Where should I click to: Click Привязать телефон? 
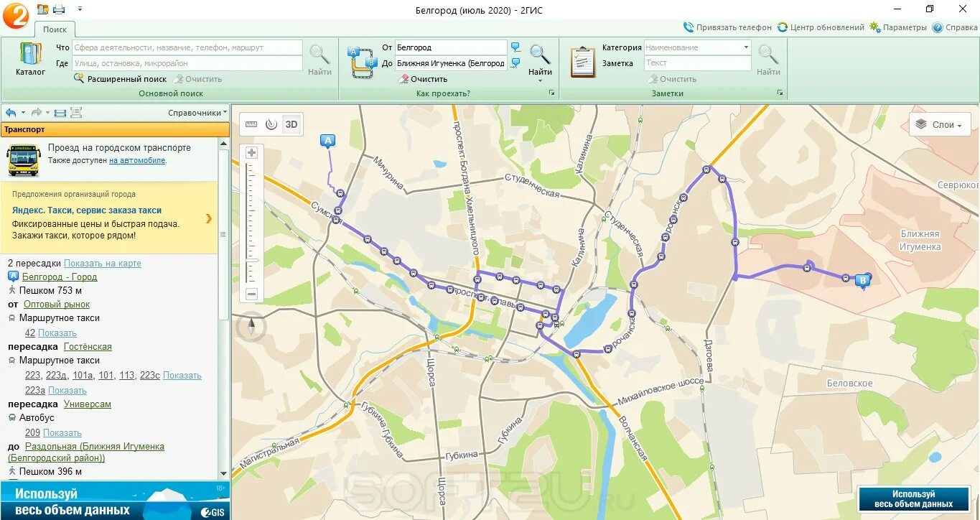coord(727,27)
